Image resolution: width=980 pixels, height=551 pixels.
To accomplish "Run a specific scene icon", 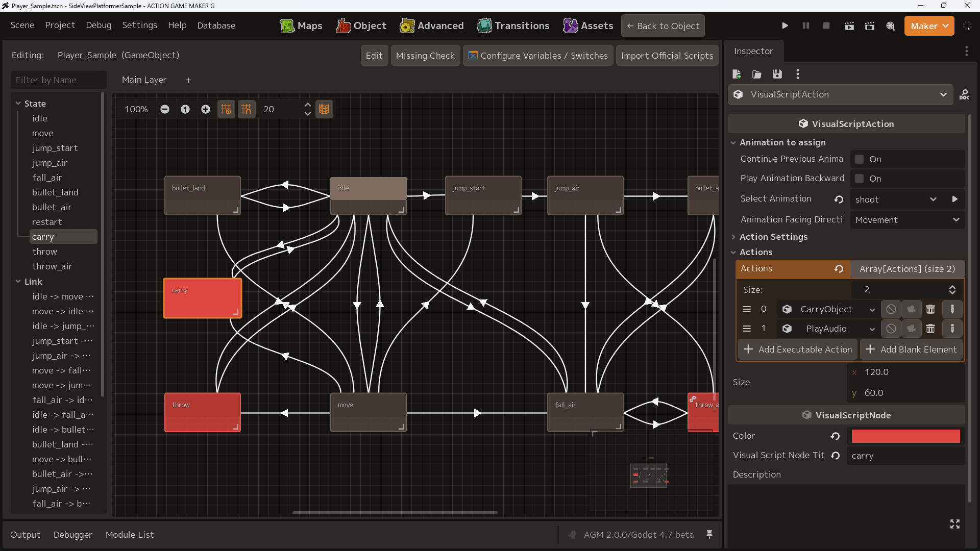I will pos(870,26).
